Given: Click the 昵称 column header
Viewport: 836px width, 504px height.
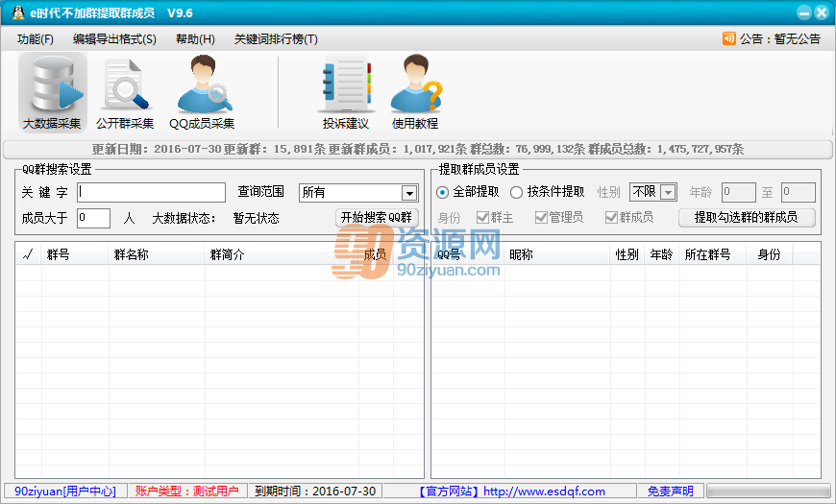Looking at the screenshot, I should tap(557, 254).
